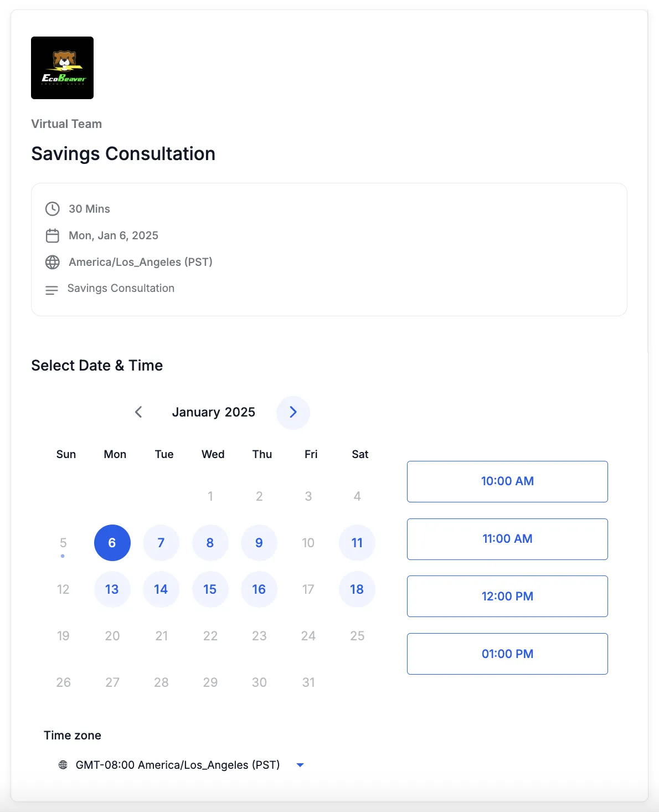Open the GMT-08:00 America/Los_Angeles time zone selector
This screenshot has width=659, height=812.
177,765
